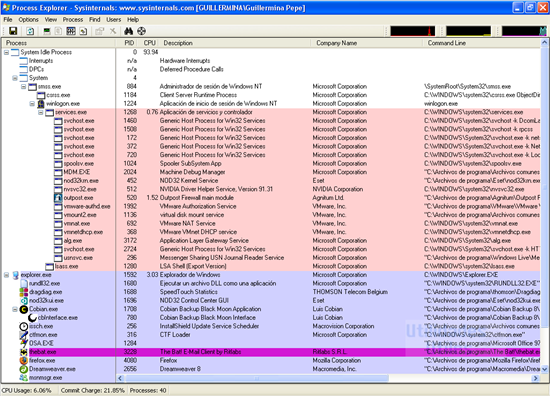Viewport: 550px width, 396px height.
Task: Sort by the Company Name column header
Action: 367,43
